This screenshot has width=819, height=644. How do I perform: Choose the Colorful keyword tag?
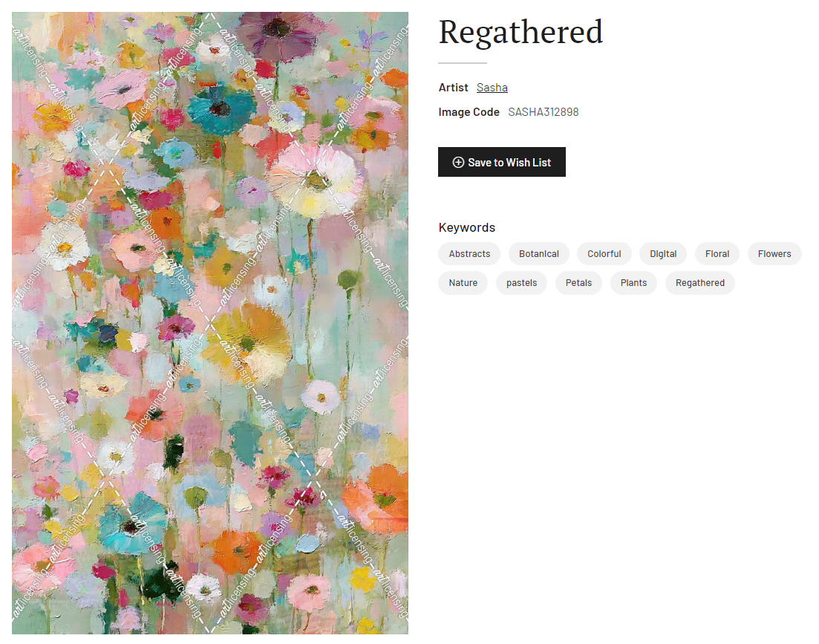[x=604, y=254]
